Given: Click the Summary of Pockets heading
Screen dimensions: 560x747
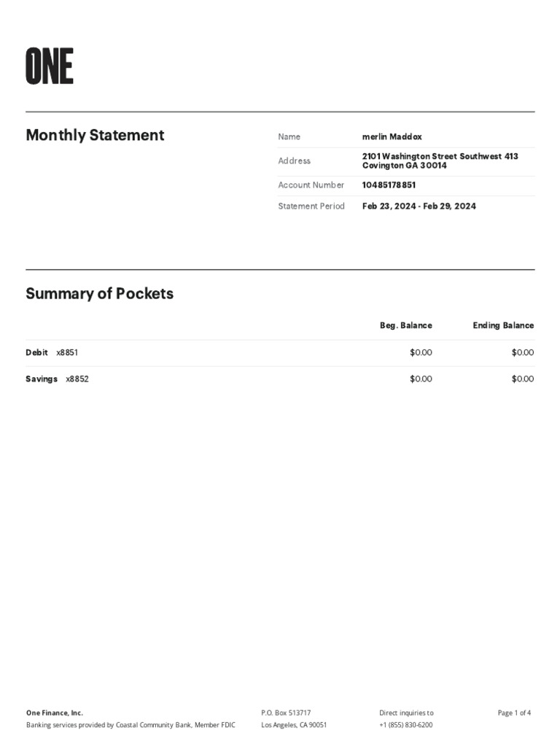Looking at the screenshot, I should point(99,294).
